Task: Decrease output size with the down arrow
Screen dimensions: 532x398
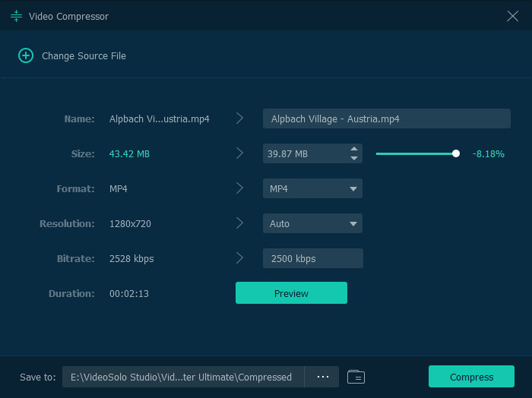Action: tap(353, 158)
